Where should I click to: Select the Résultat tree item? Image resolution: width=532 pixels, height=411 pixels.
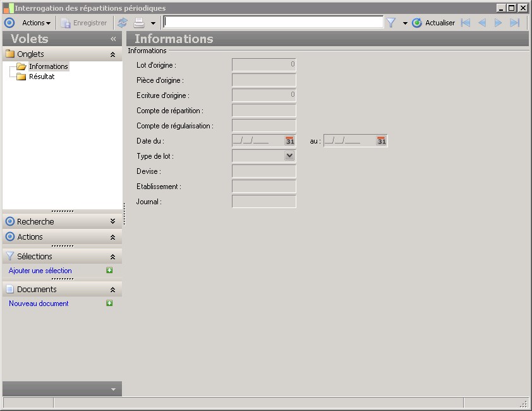click(x=42, y=77)
